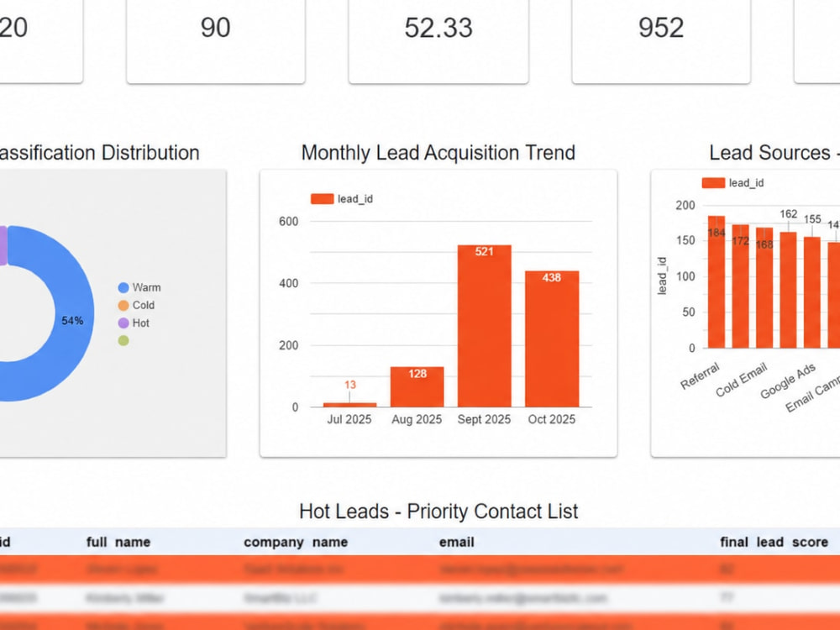
Task: Click the Oct 2025 bar labeled 438
Action: tap(552, 339)
